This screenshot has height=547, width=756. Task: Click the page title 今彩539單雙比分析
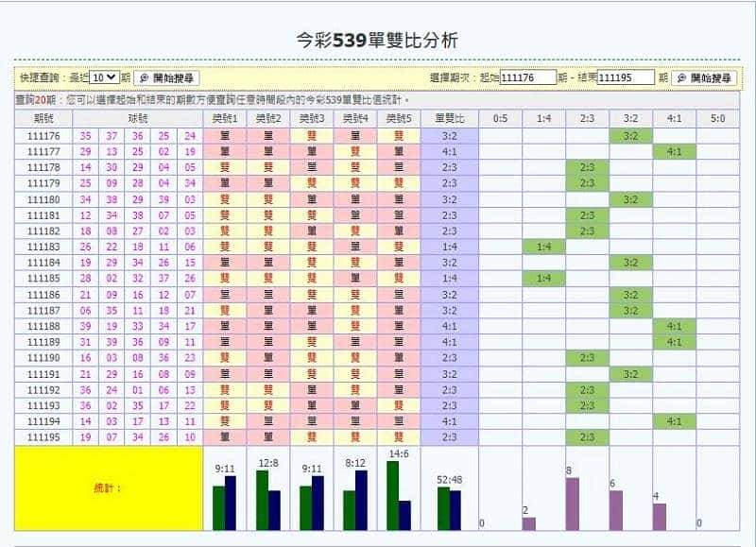coord(377,41)
